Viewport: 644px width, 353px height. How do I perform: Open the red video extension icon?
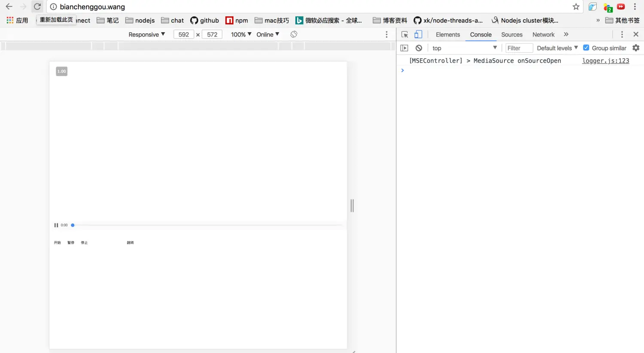pyautogui.click(x=621, y=7)
